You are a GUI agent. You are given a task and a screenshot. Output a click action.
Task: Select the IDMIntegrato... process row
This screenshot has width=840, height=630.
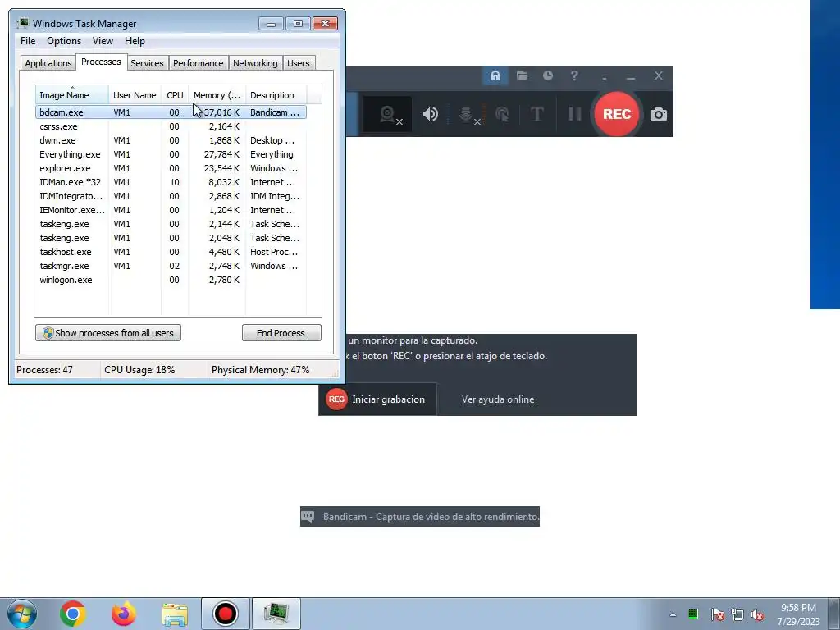(171, 196)
